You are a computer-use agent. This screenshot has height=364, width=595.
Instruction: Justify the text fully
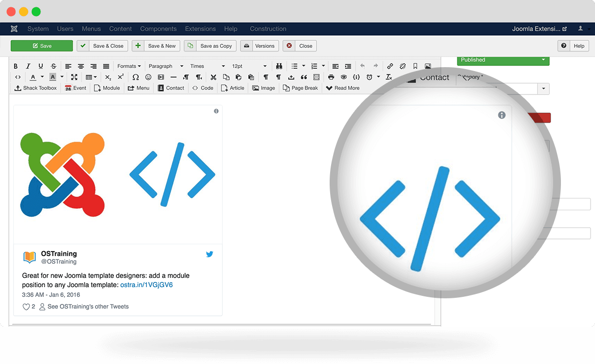[x=106, y=66]
